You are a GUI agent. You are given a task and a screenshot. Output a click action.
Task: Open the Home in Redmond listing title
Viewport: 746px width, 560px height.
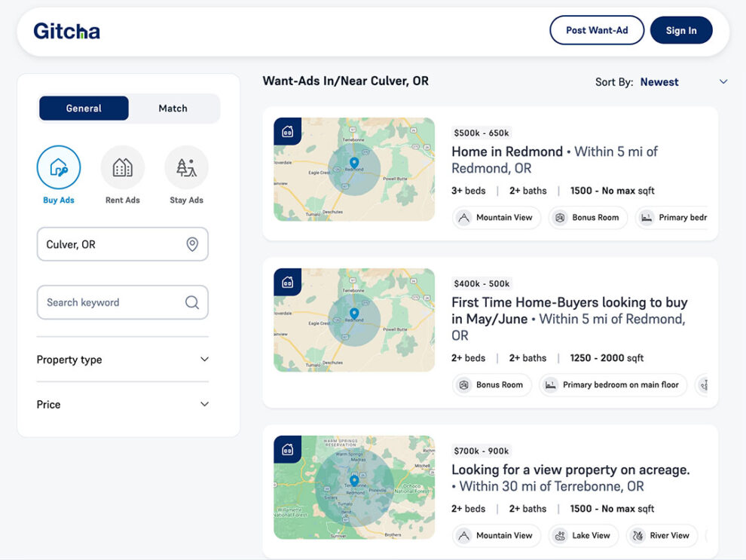coord(507,151)
